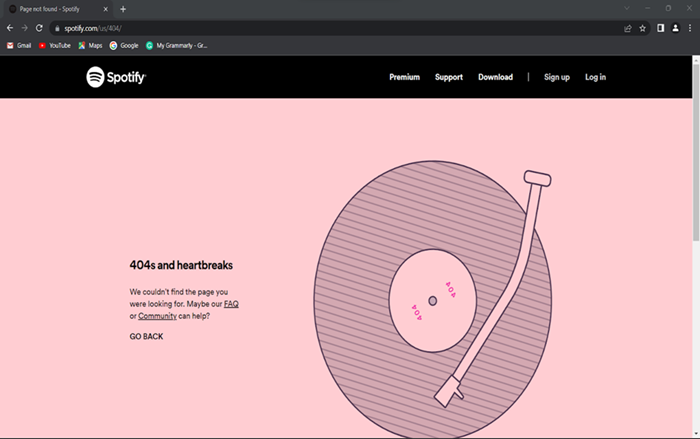Viewport: 700px width, 439px height.
Task: Open Chrome three-dot menu
Action: [690, 28]
